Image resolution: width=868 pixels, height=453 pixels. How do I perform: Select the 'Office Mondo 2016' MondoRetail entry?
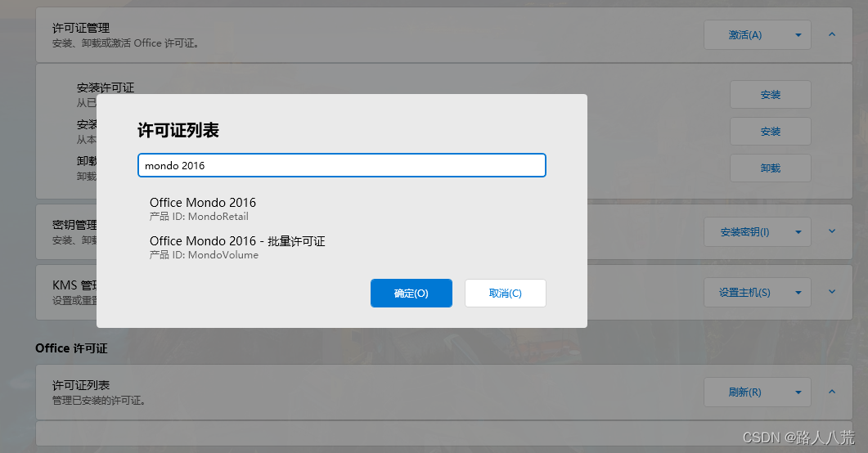(x=341, y=209)
